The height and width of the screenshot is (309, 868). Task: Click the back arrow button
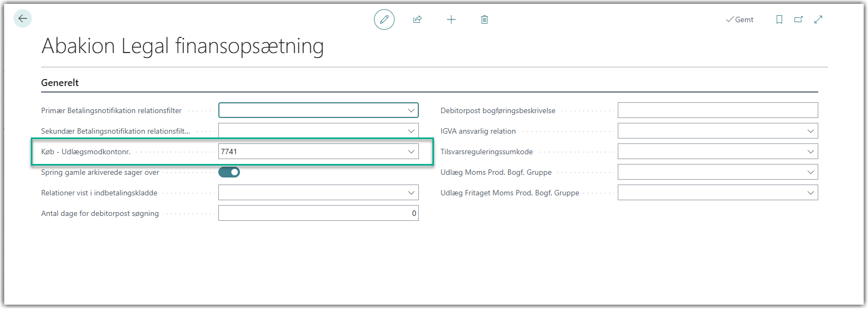[x=23, y=18]
